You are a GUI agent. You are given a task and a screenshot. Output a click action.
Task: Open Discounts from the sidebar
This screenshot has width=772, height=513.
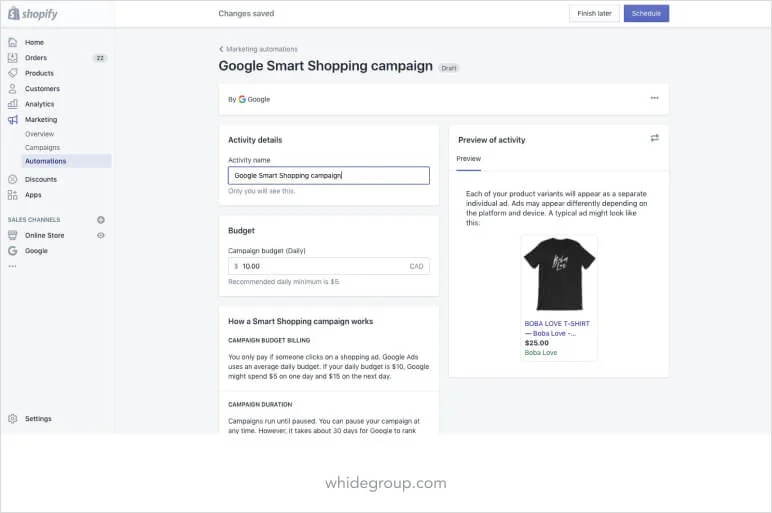[x=41, y=180]
